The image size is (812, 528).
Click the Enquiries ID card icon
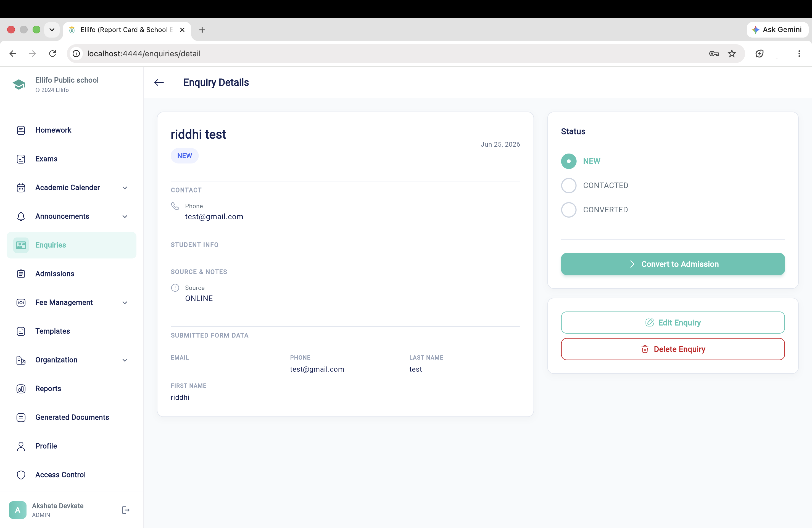21,245
